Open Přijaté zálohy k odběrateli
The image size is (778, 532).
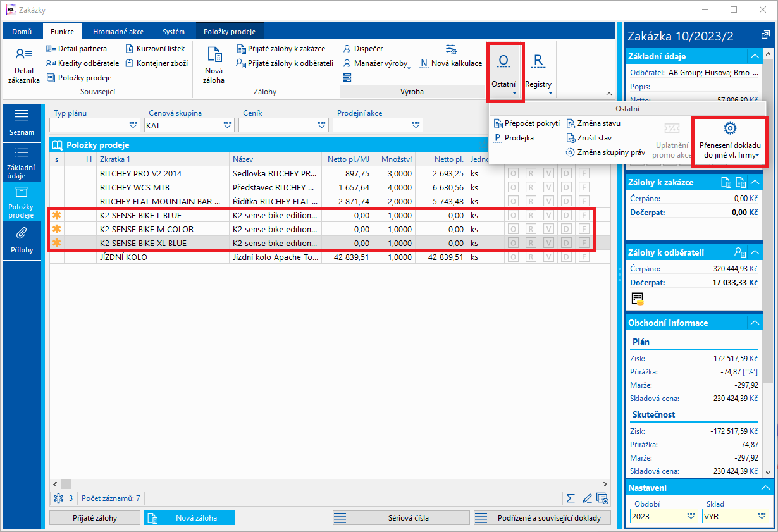coord(285,63)
